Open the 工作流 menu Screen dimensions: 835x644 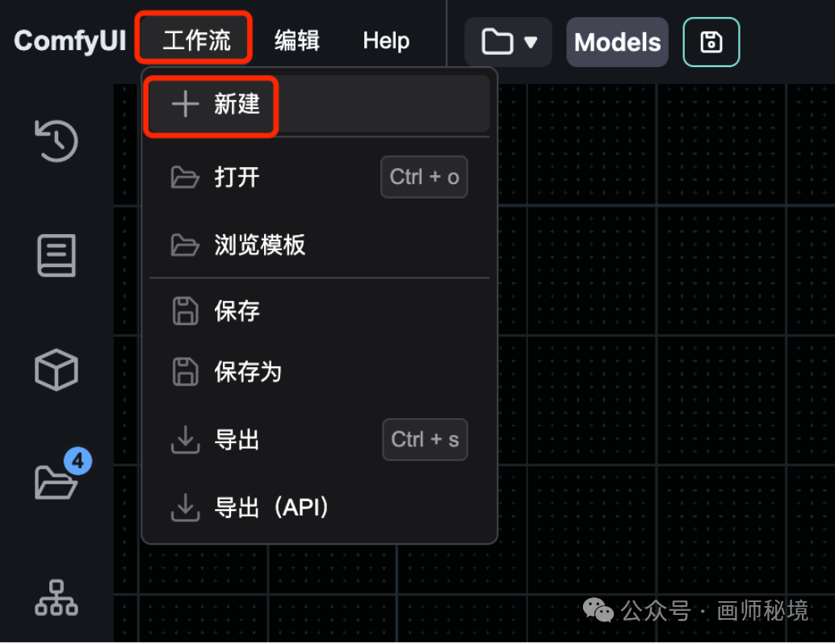coord(196,40)
